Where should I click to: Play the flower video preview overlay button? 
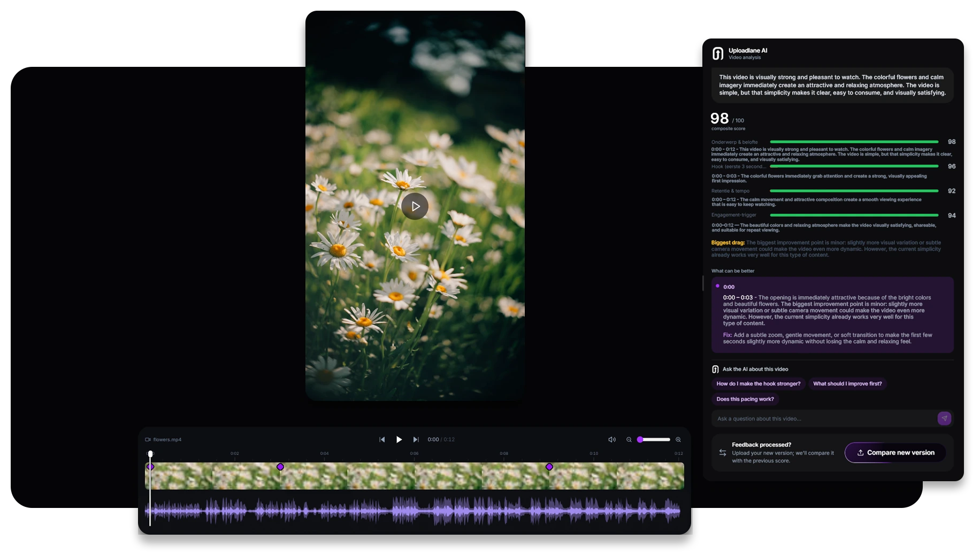tap(415, 206)
